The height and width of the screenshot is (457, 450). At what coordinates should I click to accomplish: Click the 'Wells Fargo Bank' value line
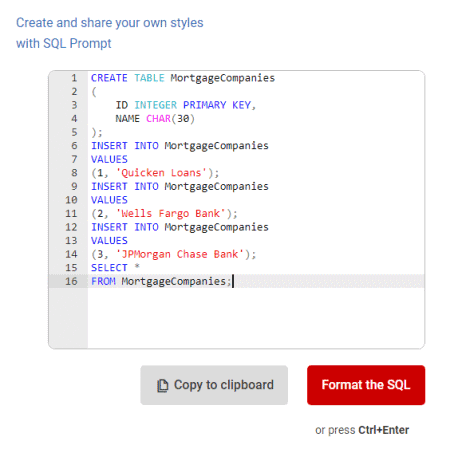click(x=164, y=214)
